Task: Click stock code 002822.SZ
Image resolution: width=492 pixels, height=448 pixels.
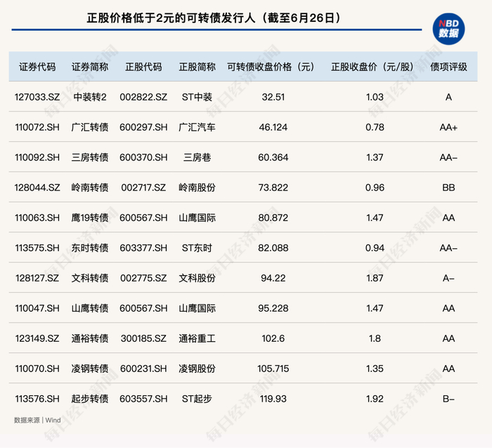Action: click(143, 97)
